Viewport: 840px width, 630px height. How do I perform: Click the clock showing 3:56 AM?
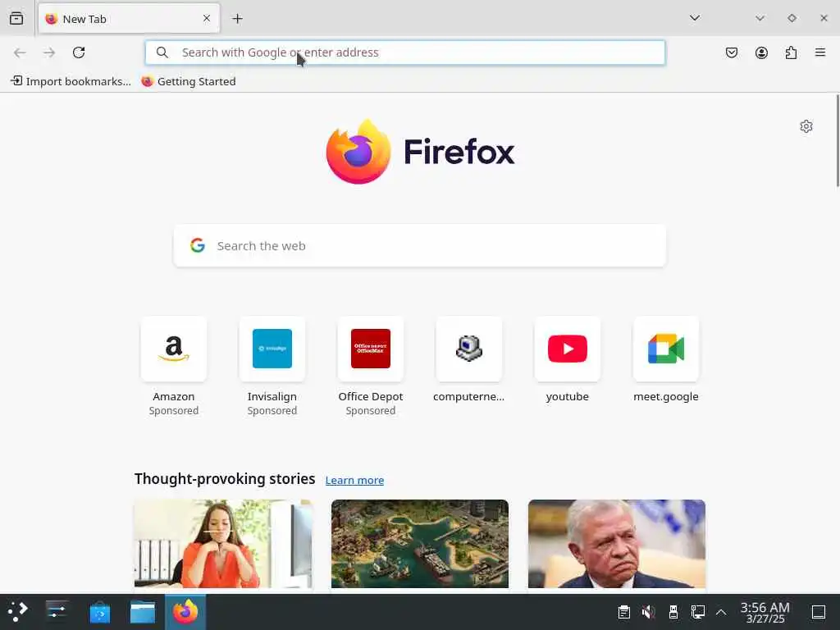coord(765,612)
